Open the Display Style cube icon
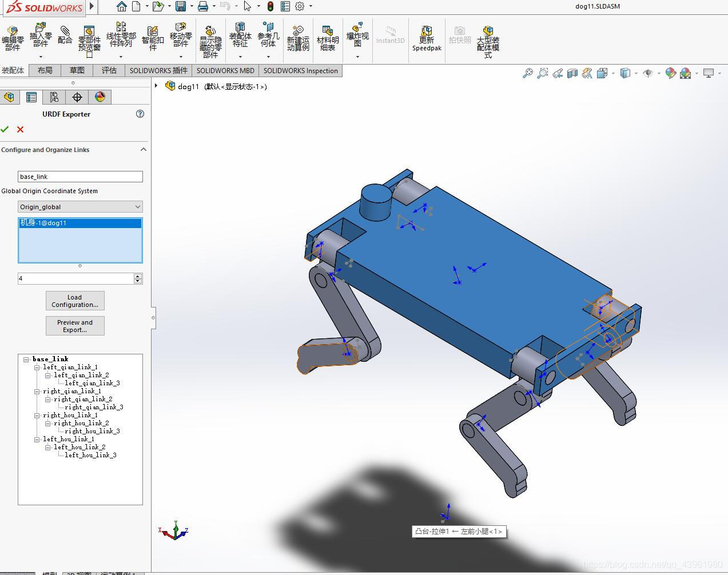 625,73
